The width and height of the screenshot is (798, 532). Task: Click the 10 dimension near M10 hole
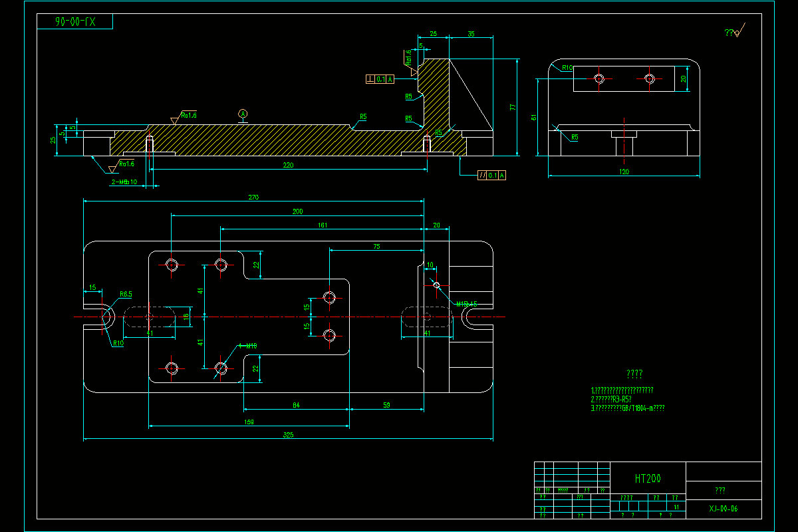point(430,265)
